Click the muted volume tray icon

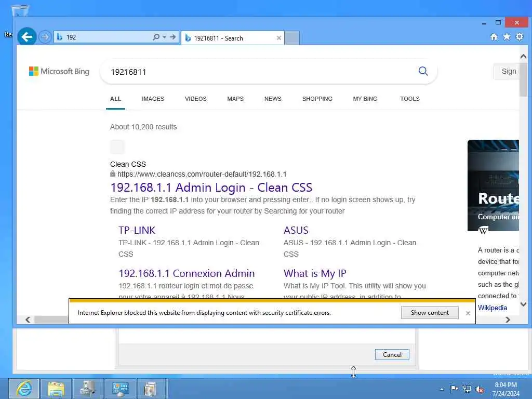tap(480, 390)
